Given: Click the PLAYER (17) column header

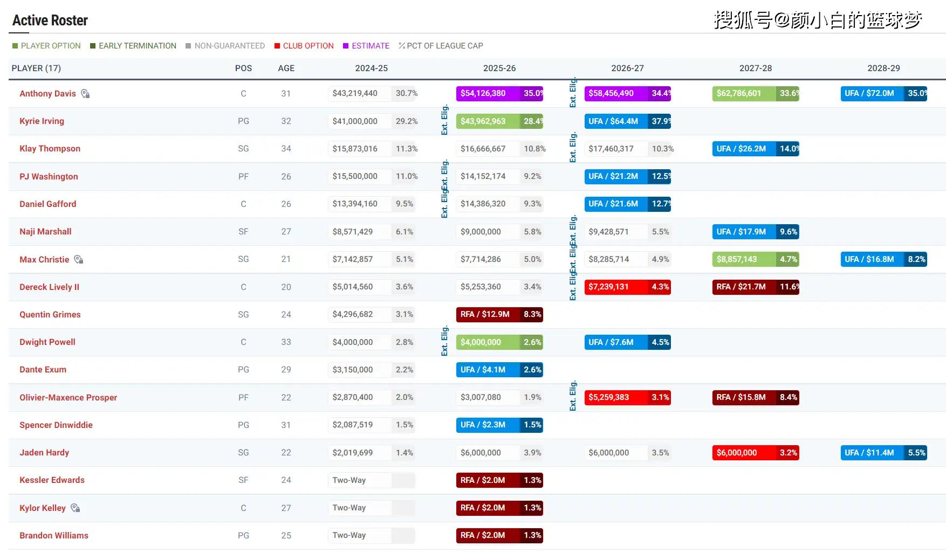Looking at the screenshot, I should (36, 68).
